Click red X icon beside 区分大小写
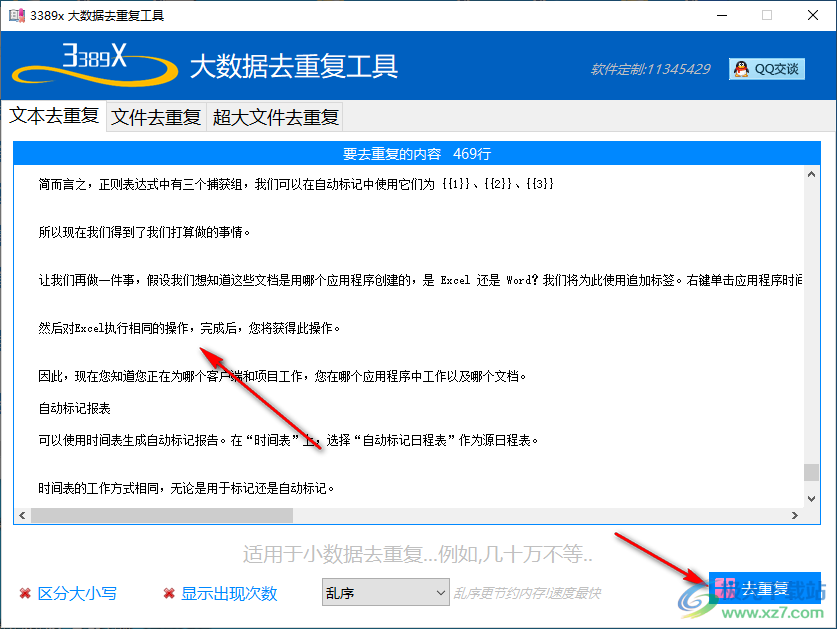Image resolution: width=837 pixels, height=629 pixels. coord(25,593)
